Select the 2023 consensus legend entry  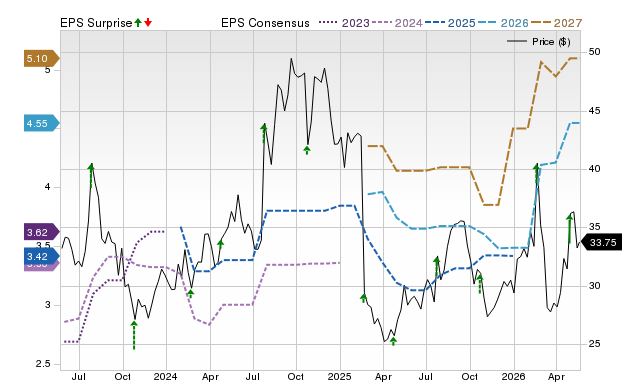click(344, 23)
